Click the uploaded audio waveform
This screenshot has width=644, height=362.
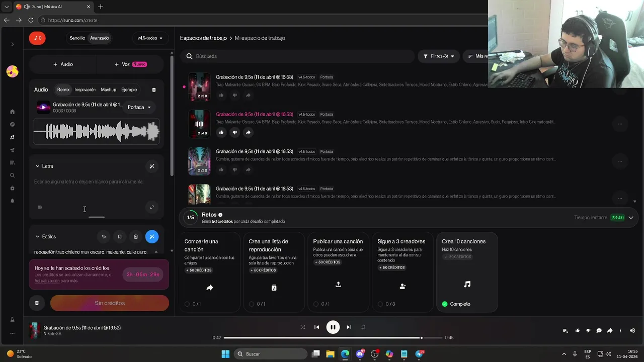(x=96, y=132)
